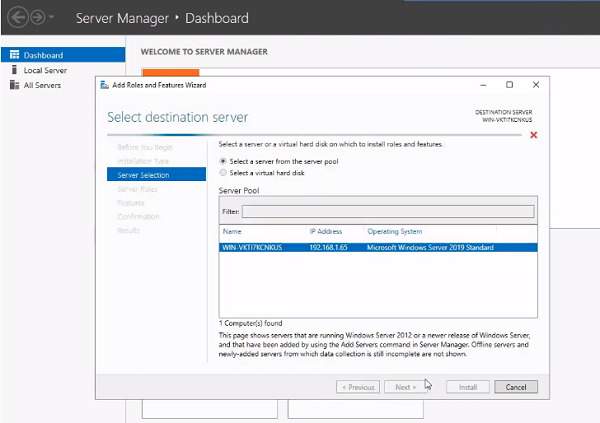Open the navigation history dropdown arrow
Image resolution: width=600 pixels, height=423 pixels.
52,17
